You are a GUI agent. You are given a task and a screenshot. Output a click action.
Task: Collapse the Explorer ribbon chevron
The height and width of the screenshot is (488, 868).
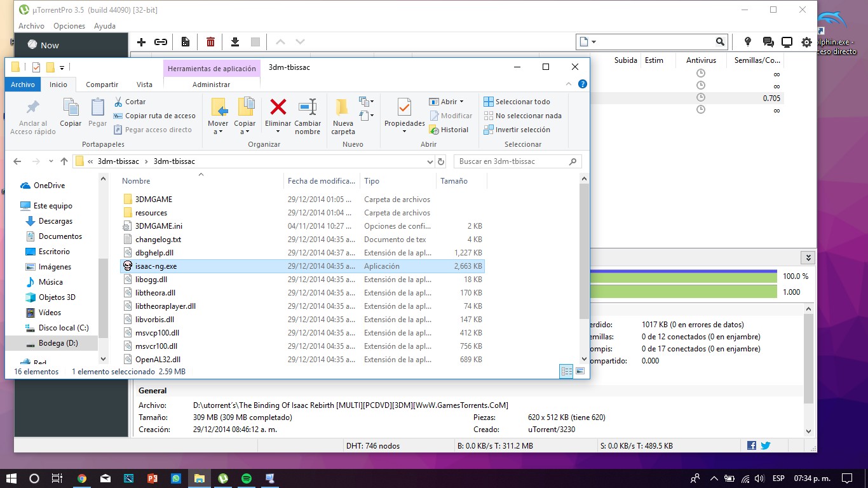[569, 84]
